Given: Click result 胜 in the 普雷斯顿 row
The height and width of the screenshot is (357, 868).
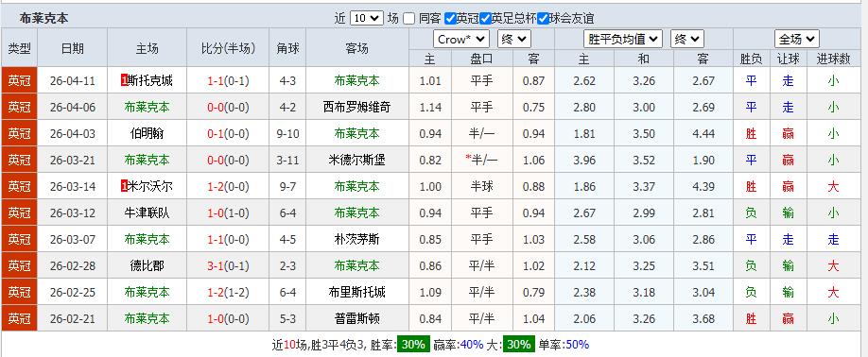Looking at the screenshot, I should click(x=751, y=319).
